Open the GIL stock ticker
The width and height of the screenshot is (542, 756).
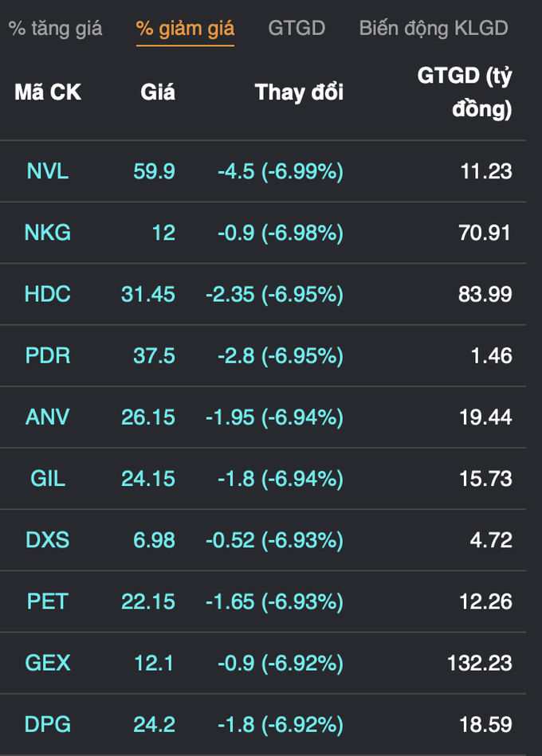pos(48,479)
